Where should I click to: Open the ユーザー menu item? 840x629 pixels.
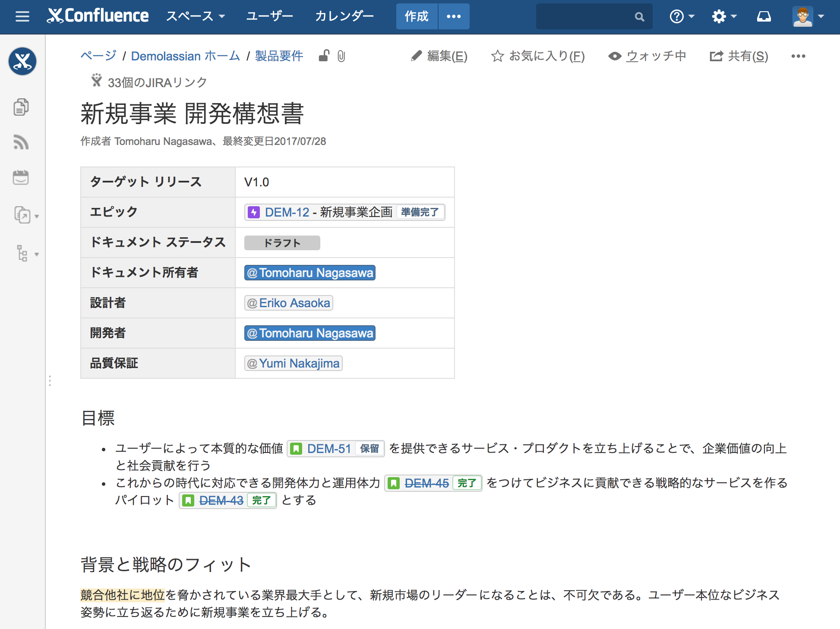[x=269, y=16]
